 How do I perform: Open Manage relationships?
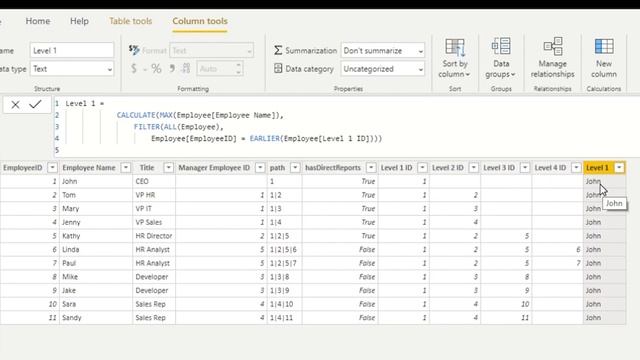coord(552,58)
